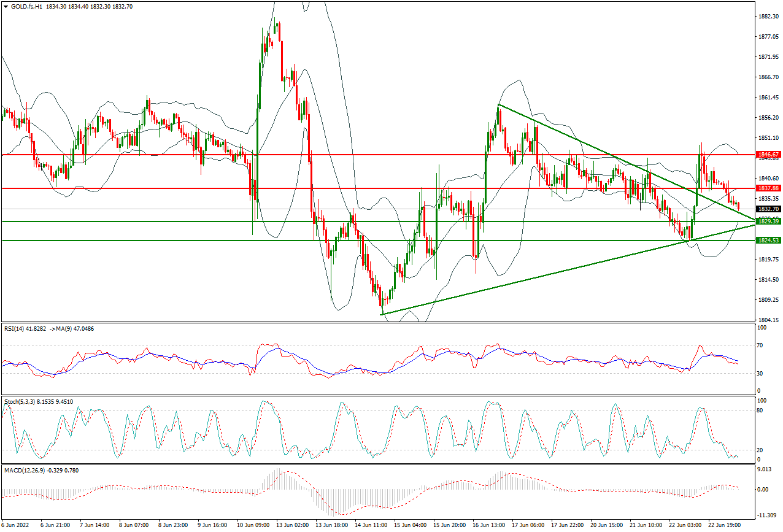The width and height of the screenshot is (783, 532).
Task: Click the 1835.35 value on price axis
Action: 768,199
